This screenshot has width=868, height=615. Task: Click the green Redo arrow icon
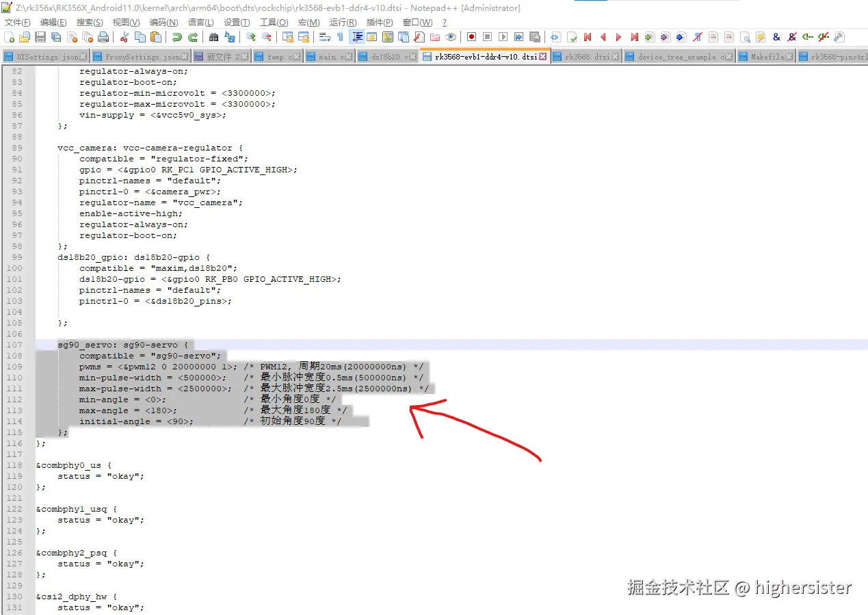(x=192, y=37)
